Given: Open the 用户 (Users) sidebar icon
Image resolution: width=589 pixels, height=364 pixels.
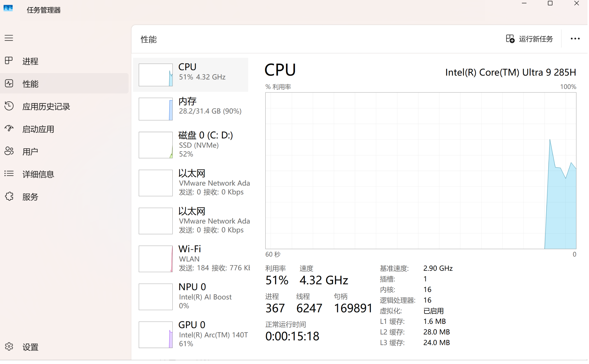Looking at the screenshot, I should click(9, 151).
